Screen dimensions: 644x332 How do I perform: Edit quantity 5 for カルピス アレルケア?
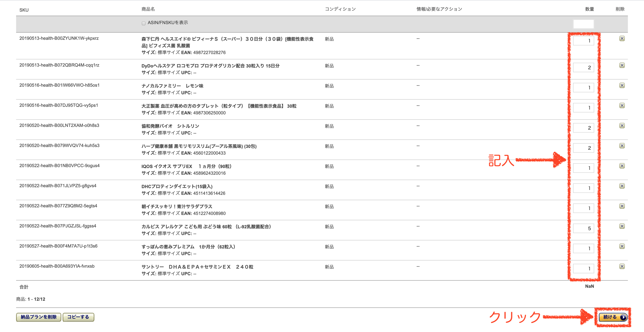click(x=583, y=228)
